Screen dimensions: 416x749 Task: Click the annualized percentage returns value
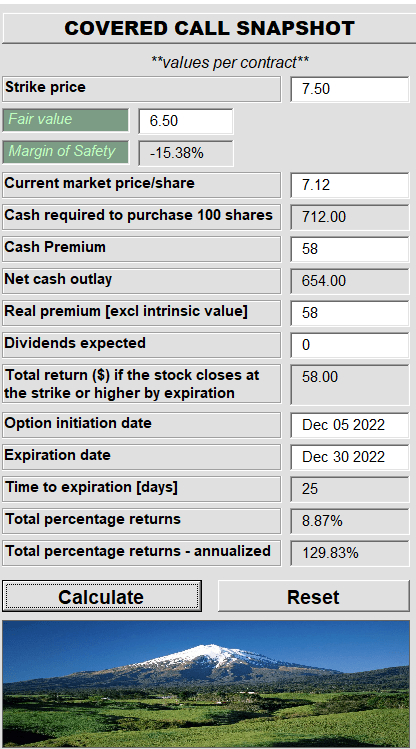coord(350,553)
